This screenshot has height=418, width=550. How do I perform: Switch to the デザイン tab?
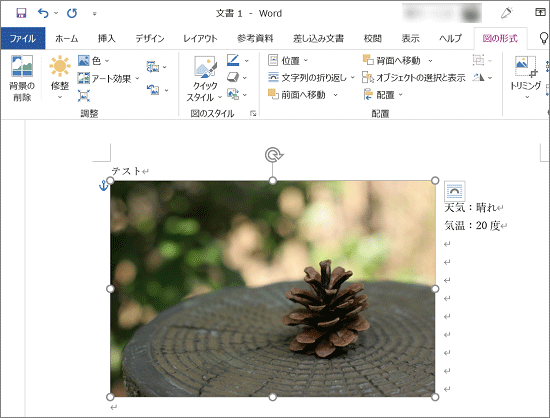(x=150, y=38)
